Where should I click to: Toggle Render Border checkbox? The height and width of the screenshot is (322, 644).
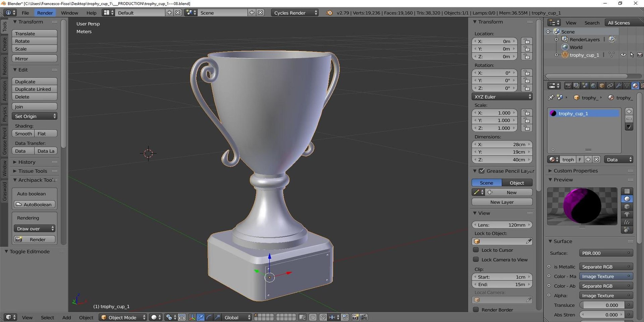click(x=476, y=310)
